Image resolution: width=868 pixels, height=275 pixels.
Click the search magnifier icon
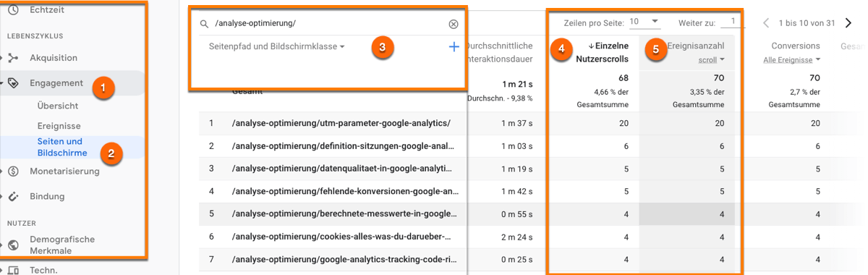(204, 24)
